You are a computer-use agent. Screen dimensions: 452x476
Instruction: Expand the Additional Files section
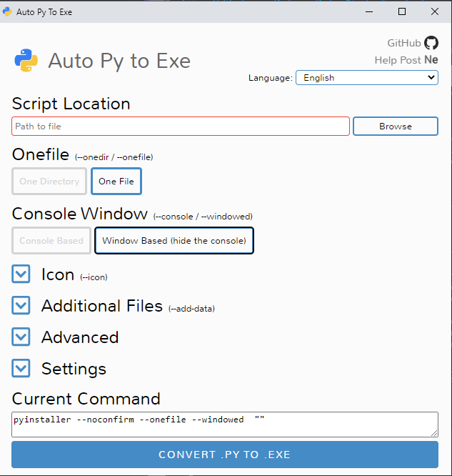[x=21, y=305]
